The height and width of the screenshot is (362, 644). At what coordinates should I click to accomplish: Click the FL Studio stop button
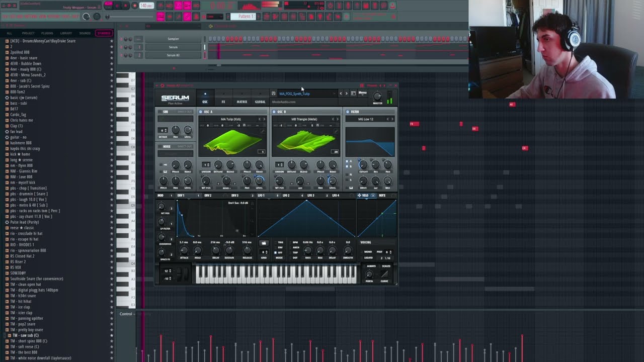(x=126, y=6)
